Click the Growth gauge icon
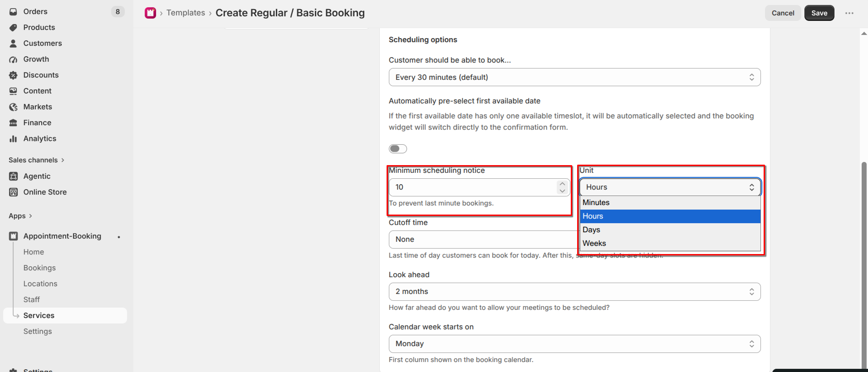 tap(13, 59)
